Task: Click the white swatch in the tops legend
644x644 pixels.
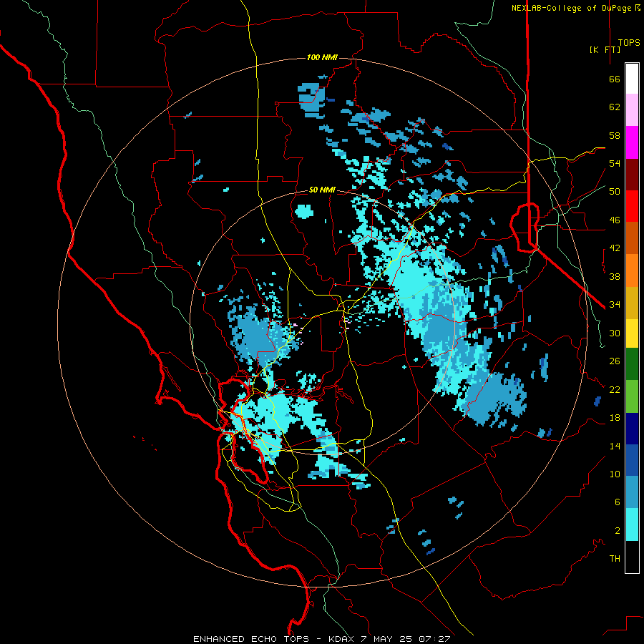Action: pos(632,79)
